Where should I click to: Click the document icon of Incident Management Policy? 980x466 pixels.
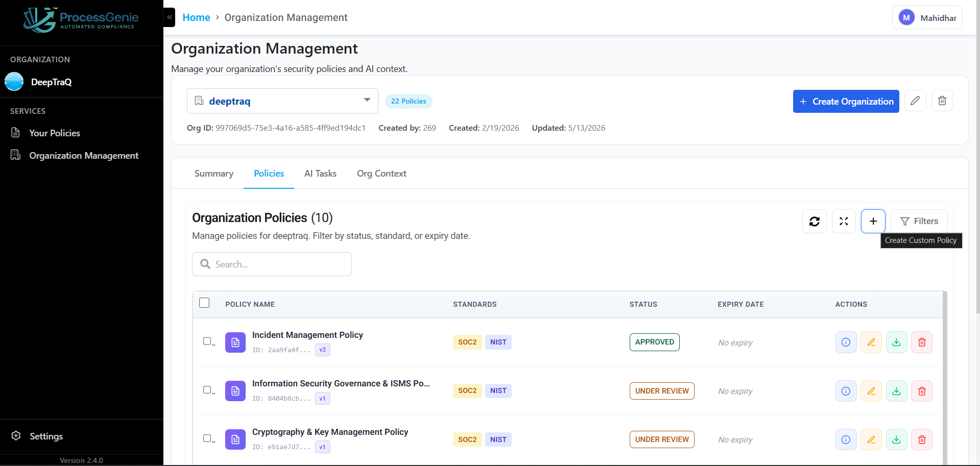(x=235, y=342)
